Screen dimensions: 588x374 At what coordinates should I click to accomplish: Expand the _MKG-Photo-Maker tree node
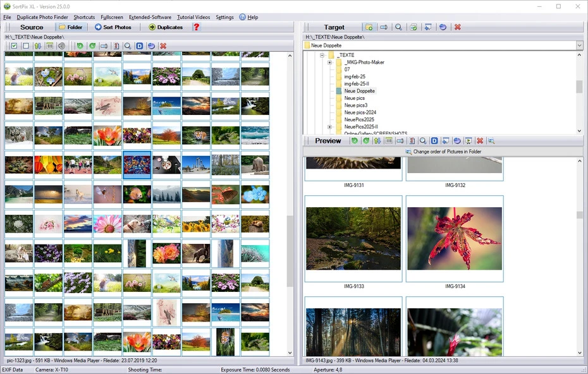(329, 61)
